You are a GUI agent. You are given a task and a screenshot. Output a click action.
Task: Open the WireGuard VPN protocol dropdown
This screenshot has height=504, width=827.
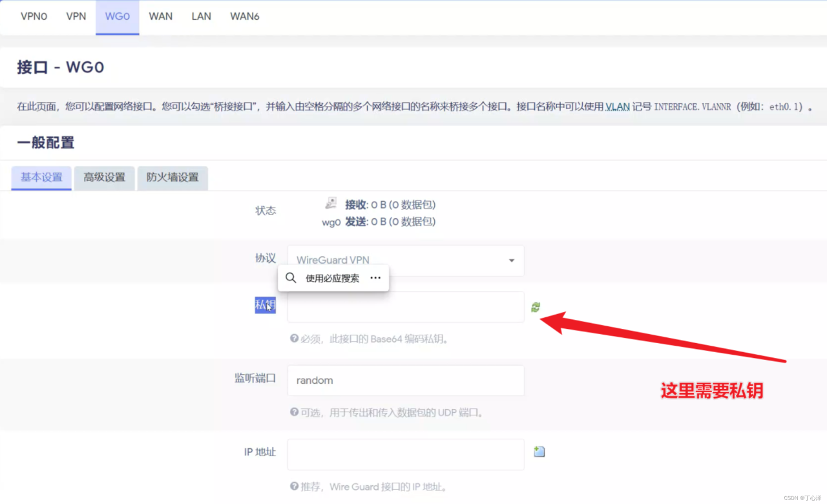[406, 260]
